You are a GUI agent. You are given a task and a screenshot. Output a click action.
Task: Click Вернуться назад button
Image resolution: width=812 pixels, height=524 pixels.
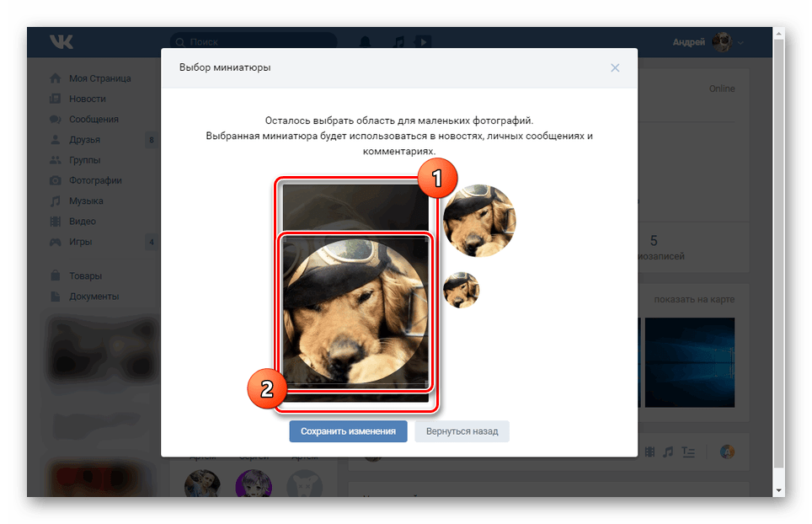click(x=462, y=431)
